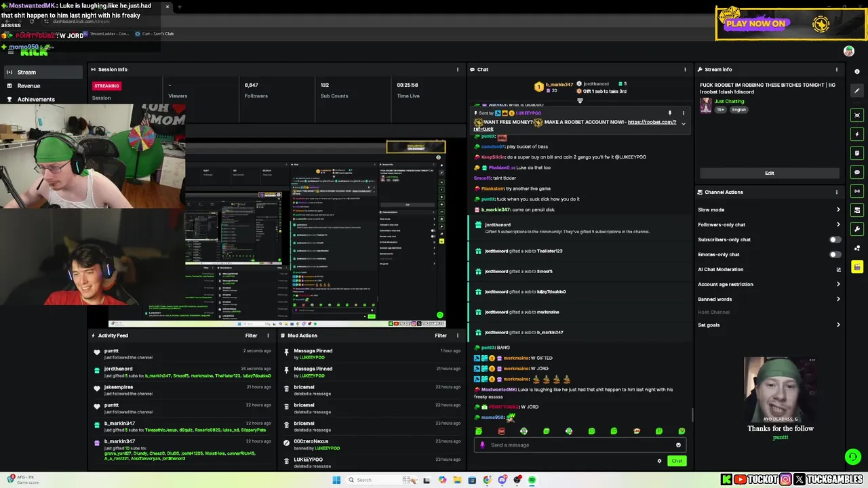Click the Streaming status badge
Screen dimensions: 868x488
[x=106, y=86]
